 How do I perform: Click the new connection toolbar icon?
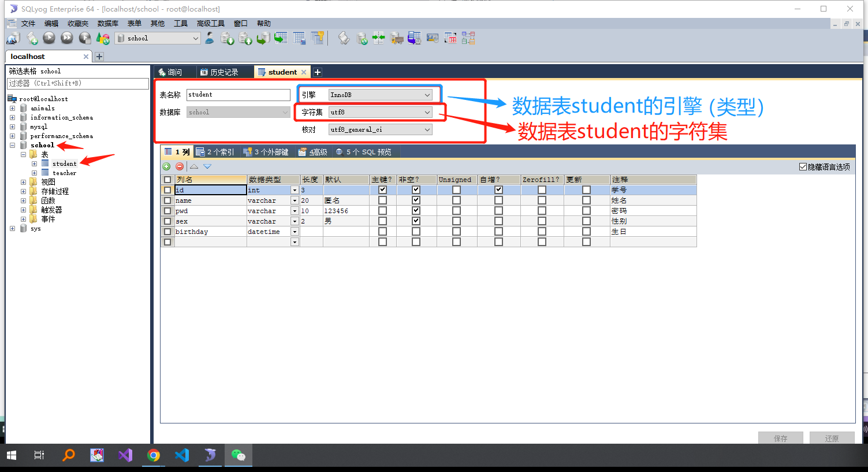[x=13, y=38]
